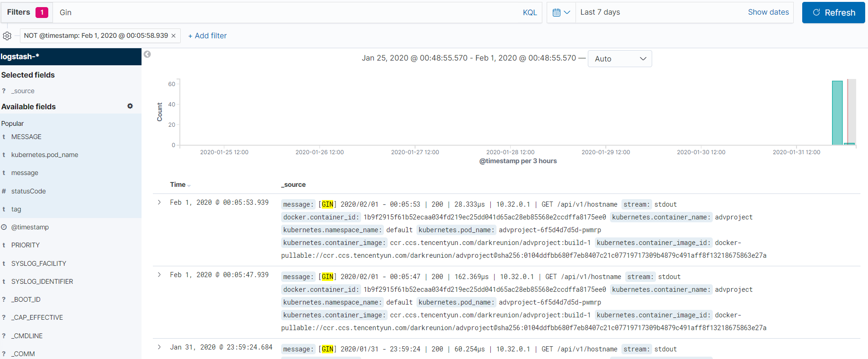Click the Available fields heading
This screenshot has width=868, height=359.
28,107
